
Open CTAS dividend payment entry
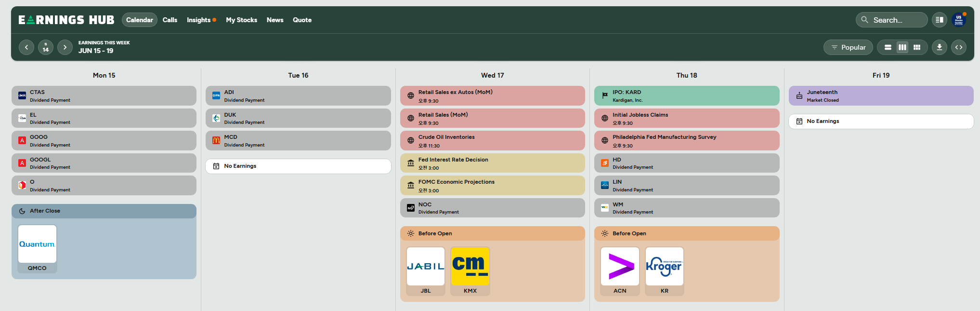104,95
